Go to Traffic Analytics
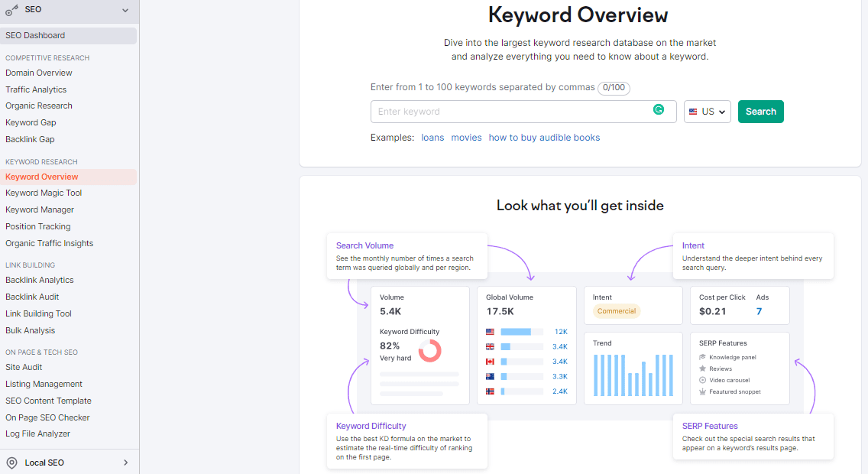The height and width of the screenshot is (474, 868). (x=36, y=89)
